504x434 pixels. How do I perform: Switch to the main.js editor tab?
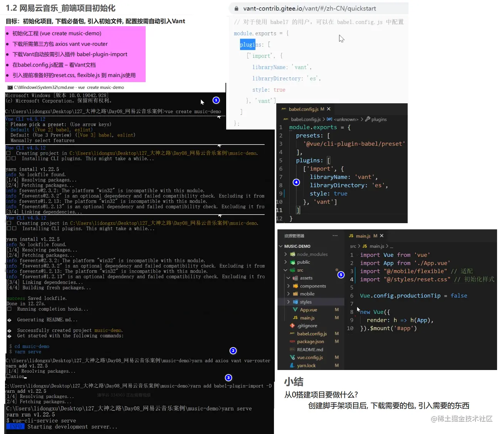click(x=366, y=236)
